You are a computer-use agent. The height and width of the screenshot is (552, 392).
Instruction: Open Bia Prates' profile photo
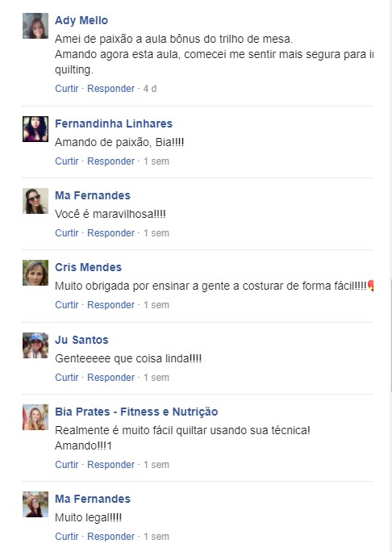(x=35, y=417)
